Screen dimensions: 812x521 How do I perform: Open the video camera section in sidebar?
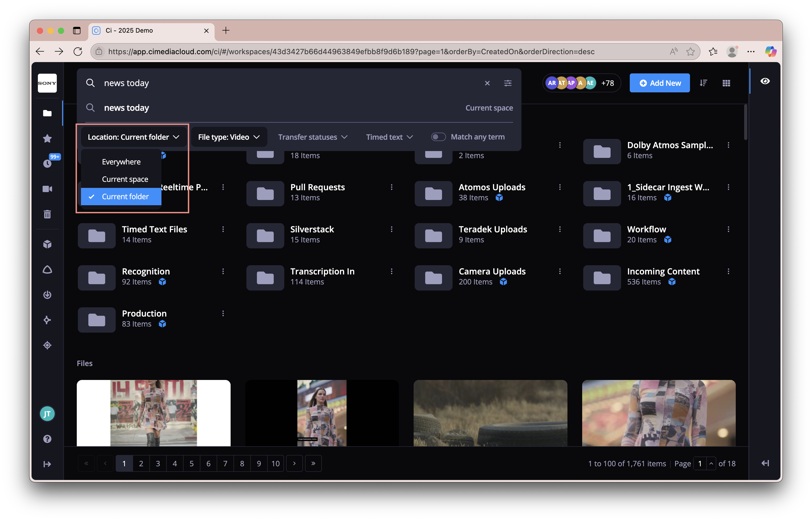pos(47,189)
